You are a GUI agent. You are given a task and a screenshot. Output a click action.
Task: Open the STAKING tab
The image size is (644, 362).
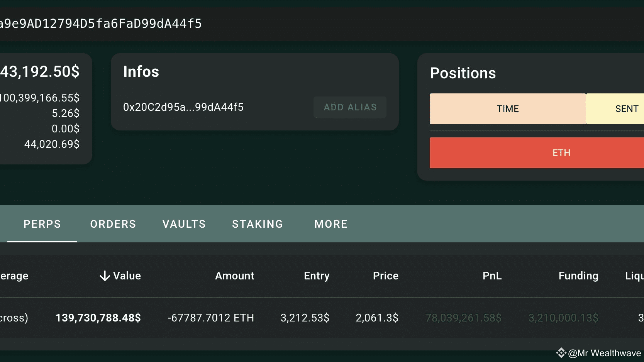[257, 224]
